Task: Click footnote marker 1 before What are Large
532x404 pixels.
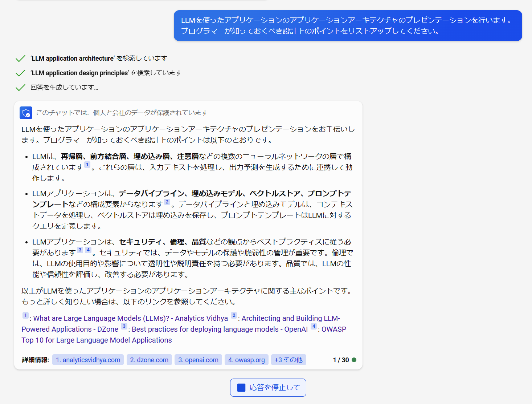Action: click(x=25, y=315)
